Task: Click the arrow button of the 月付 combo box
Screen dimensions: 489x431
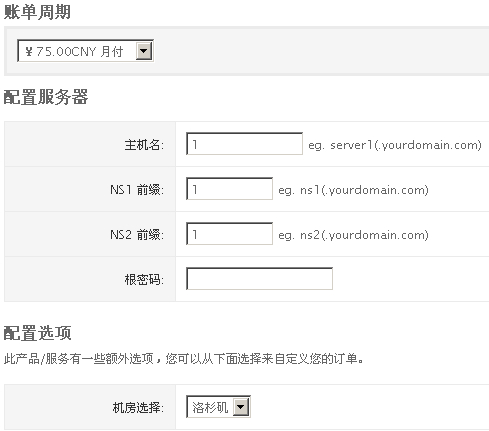Action: [x=144, y=51]
